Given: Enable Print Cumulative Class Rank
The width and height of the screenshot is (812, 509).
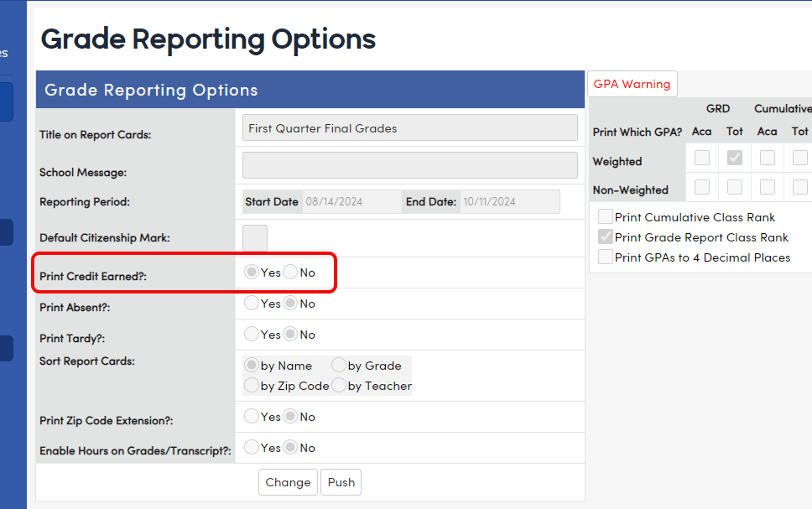Looking at the screenshot, I should [x=606, y=216].
